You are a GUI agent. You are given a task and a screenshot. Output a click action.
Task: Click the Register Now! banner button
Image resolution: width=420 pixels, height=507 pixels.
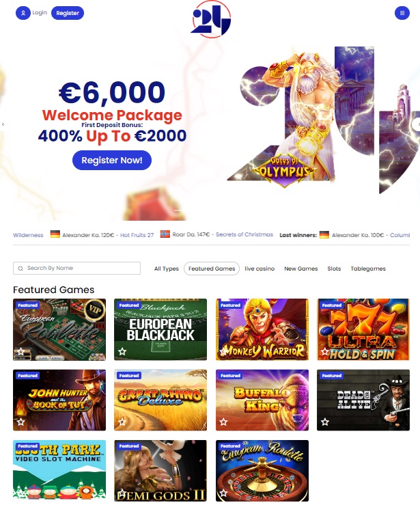coord(112,160)
